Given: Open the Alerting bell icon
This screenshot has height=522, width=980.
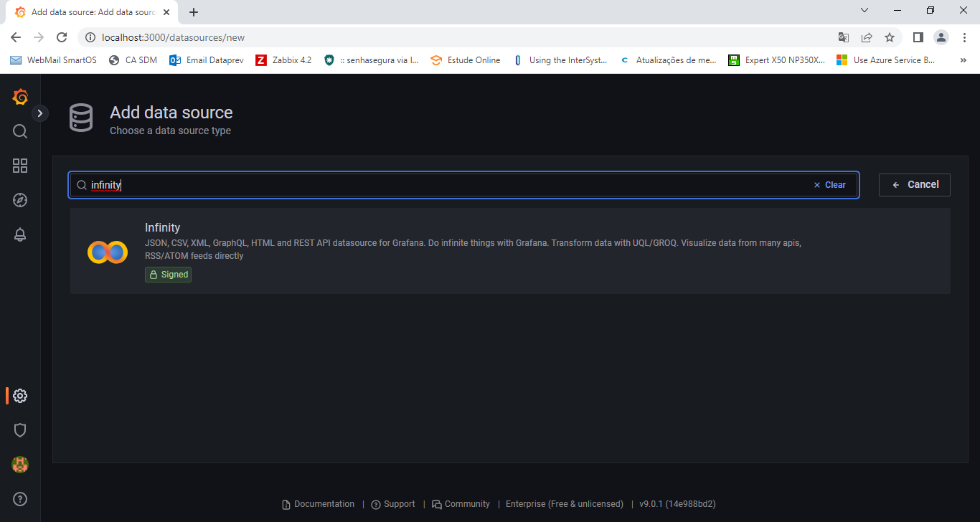Looking at the screenshot, I should (x=20, y=234).
